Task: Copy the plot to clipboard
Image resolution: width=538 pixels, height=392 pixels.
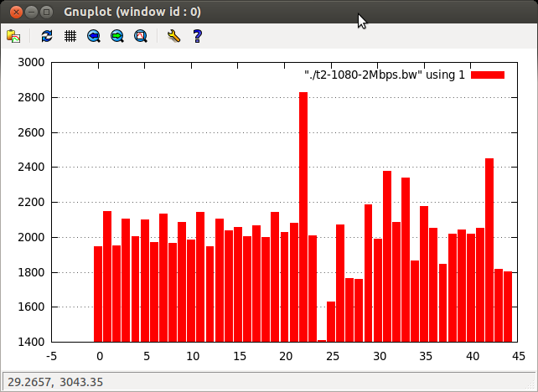Action: pyautogui.click(x=13, y=36)
